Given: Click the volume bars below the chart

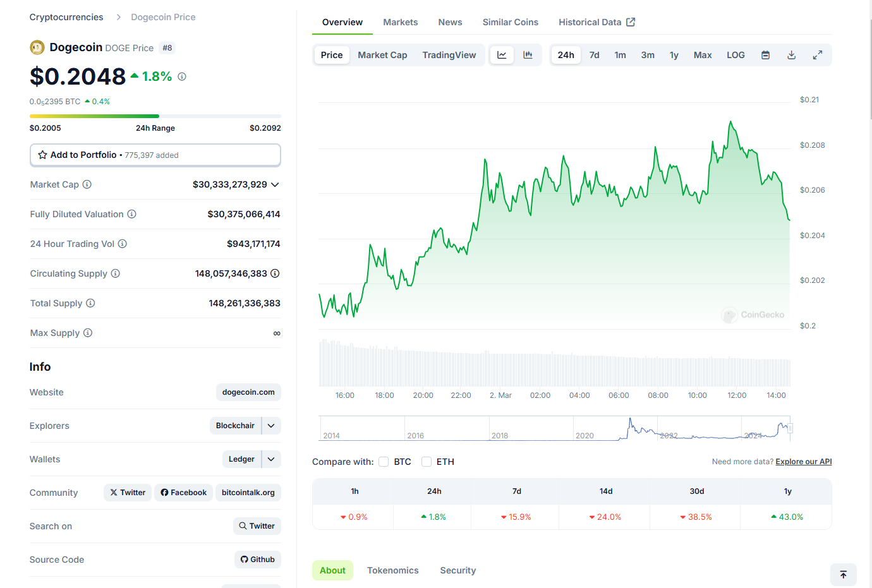Looking at the screenshot, I should pyautogui.click(x=555, y=363).
